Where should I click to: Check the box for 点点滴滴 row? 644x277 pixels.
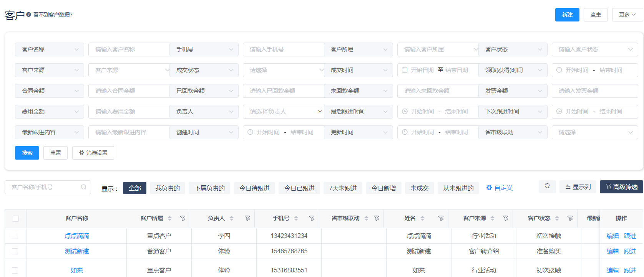tap(15, 236)
